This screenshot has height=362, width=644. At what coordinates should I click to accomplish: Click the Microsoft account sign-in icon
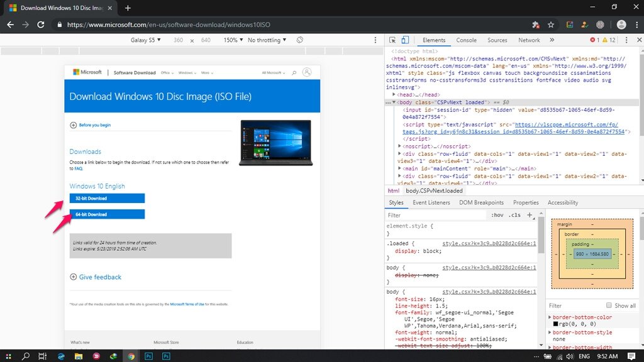[307, 72]
